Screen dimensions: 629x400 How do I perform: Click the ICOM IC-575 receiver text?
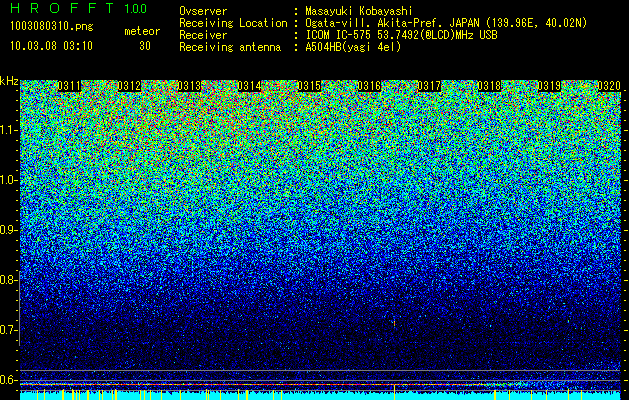(401, 35)
